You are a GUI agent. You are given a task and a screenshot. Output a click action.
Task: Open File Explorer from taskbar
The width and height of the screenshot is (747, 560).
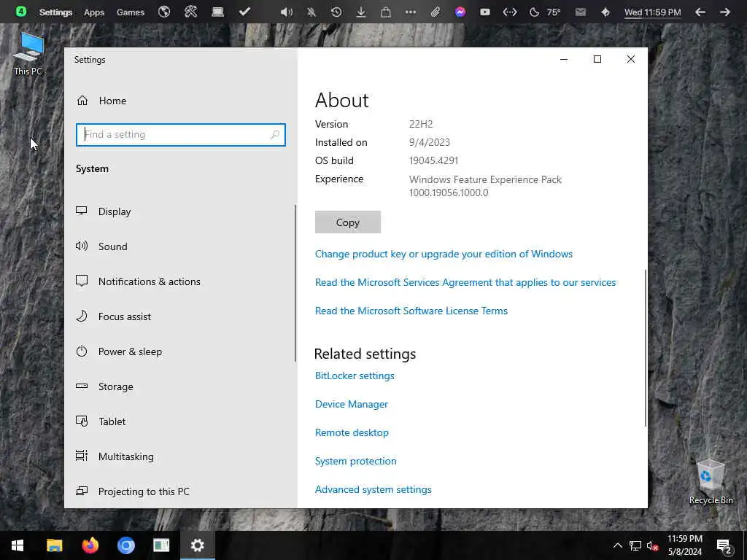point(54,545)
